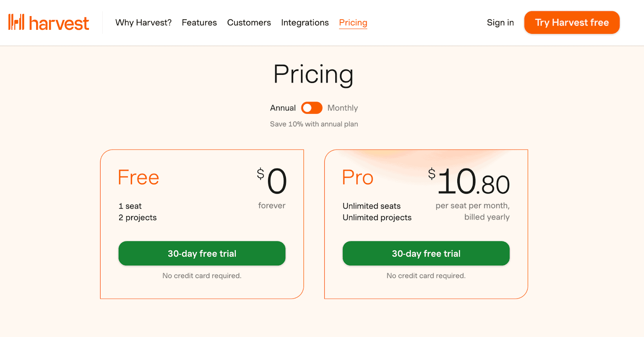Click the Pro plan heading

click(x=357, y=178)
